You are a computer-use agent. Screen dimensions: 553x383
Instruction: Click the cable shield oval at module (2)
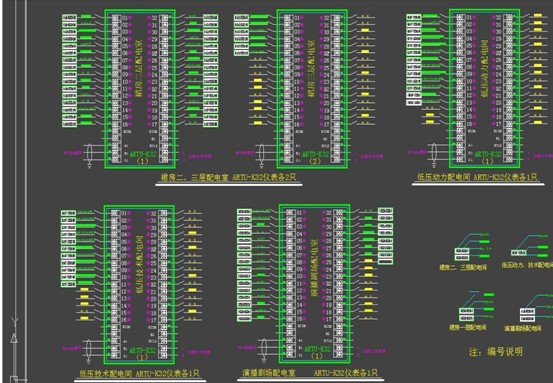[x=261, y=153]
